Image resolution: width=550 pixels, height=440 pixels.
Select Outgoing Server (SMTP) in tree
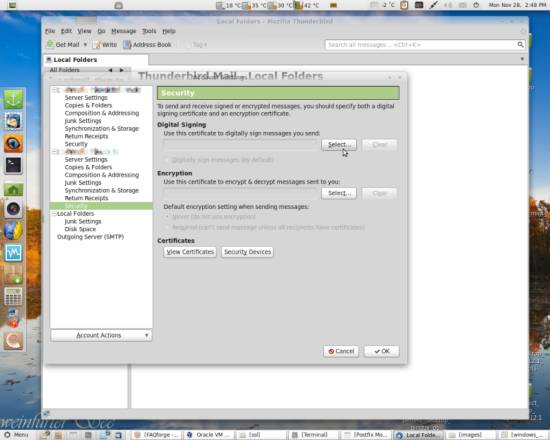click(x=90, y=237)
